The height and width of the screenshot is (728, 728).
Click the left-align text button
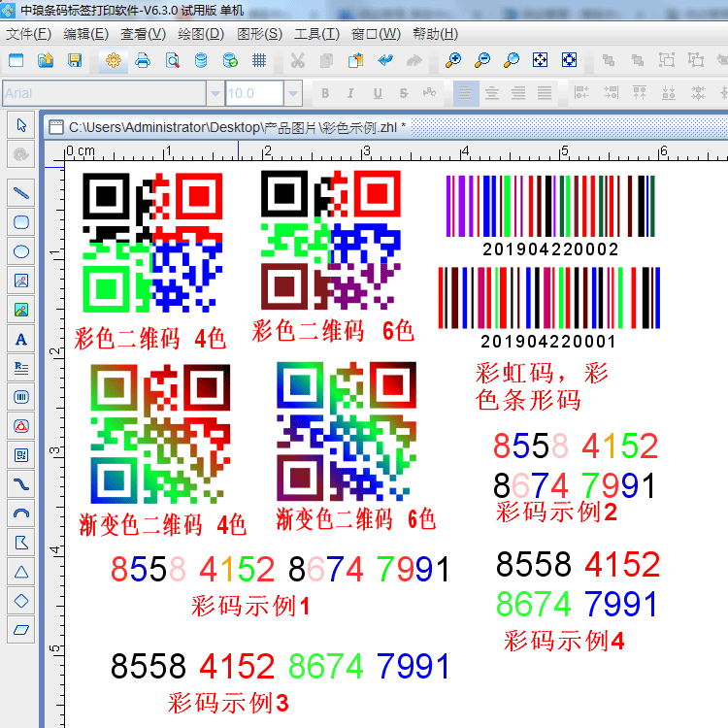pos(467,93)
